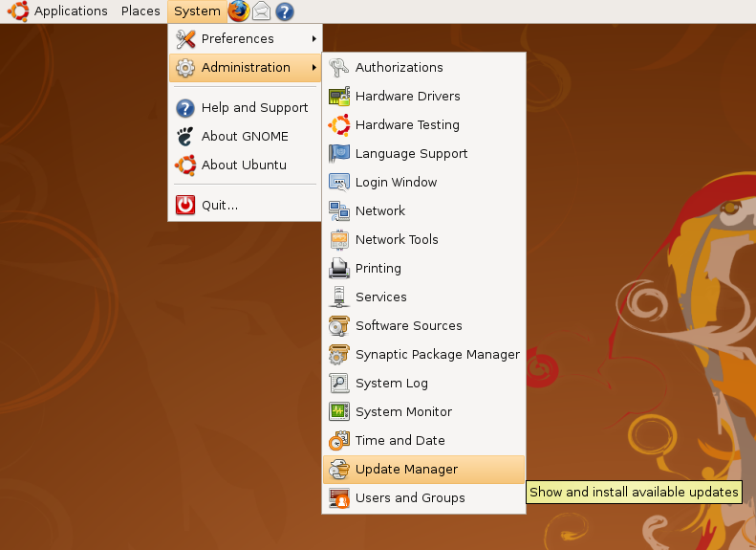
Task: Launch Authorizations
Action: (423, 68)
